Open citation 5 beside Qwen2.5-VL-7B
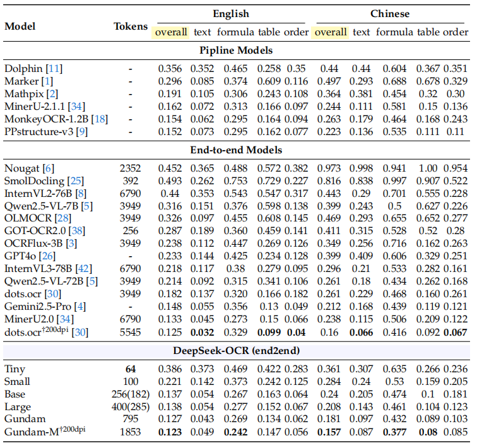477x448 pixels. tap(86, 206)
